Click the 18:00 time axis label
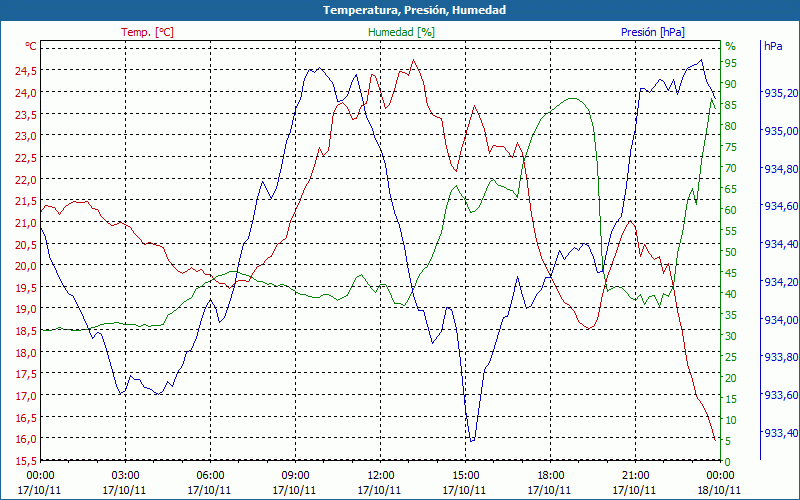The width and height of the screenshot is (800, 500). (x=551, y=476)
